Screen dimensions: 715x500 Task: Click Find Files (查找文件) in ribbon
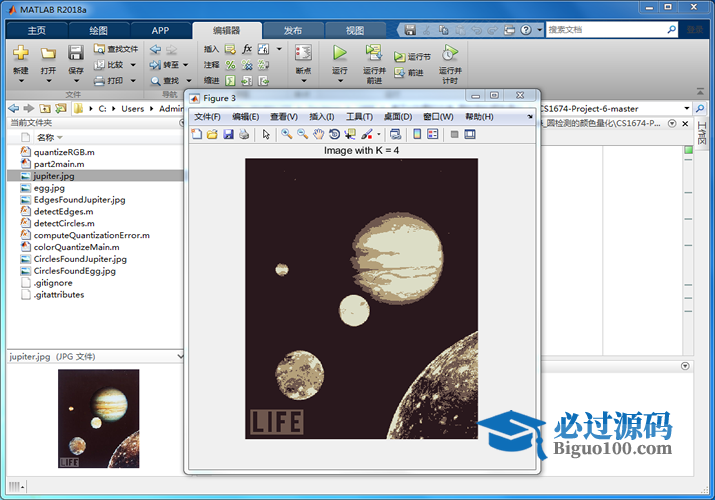(115, 49)
